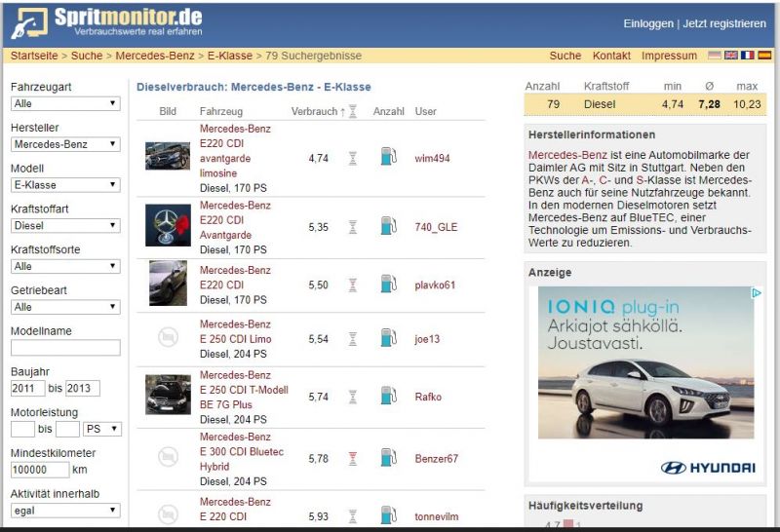Screen dimensions: 780x532
Task: Click hourglass icon in Rafko row
Action: click(x=353, y=397)
